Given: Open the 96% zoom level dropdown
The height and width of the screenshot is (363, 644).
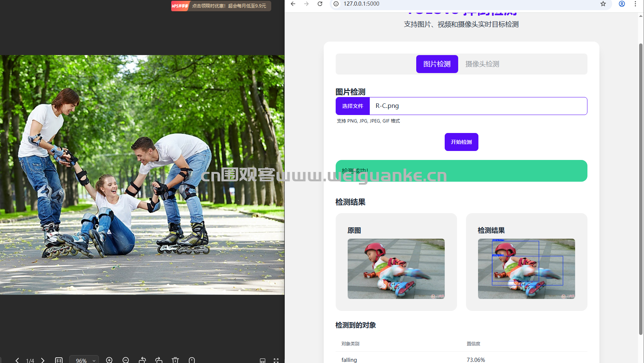Looking at the screenshot, I should (x=84, y=360).
